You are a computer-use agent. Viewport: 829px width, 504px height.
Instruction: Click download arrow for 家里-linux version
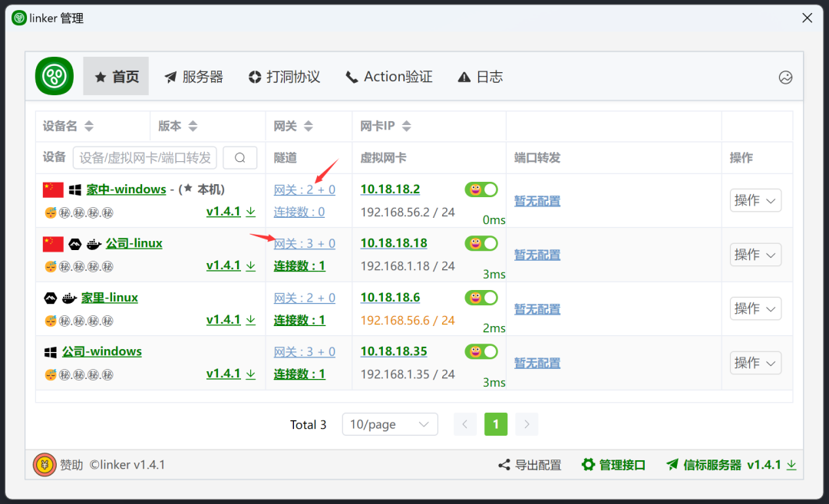click(250, 320)
